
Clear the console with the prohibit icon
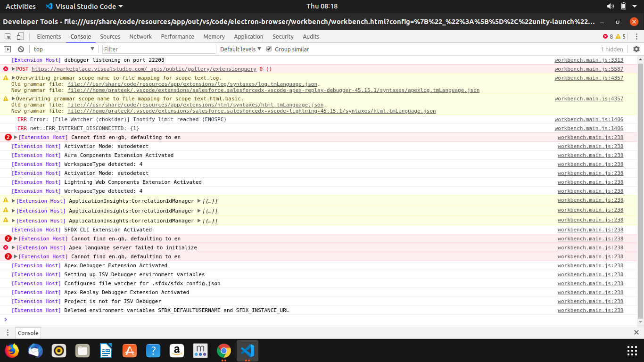point(20,49)
